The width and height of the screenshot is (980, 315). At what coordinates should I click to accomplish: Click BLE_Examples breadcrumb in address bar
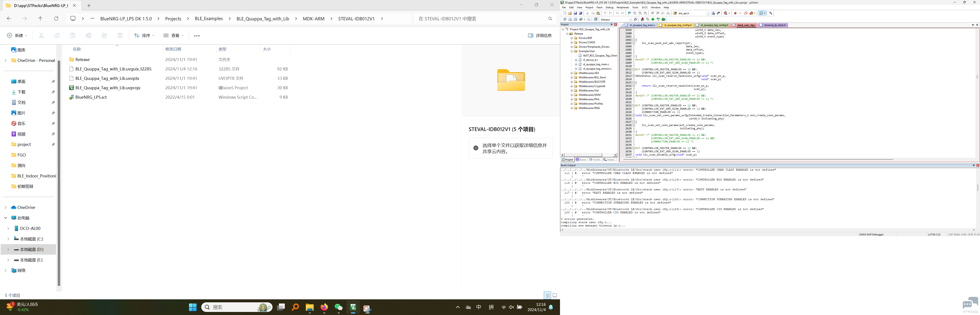point(209,19)
